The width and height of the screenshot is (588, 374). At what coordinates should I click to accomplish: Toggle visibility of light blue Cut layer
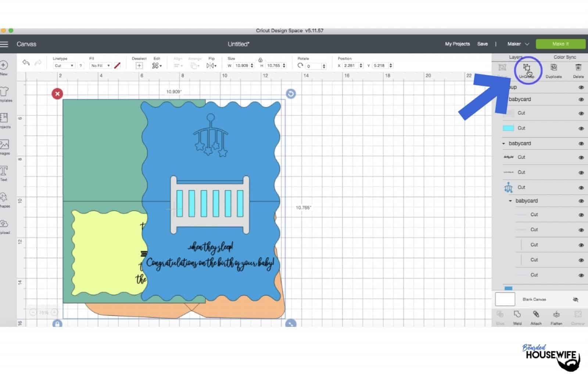(581, 129)
